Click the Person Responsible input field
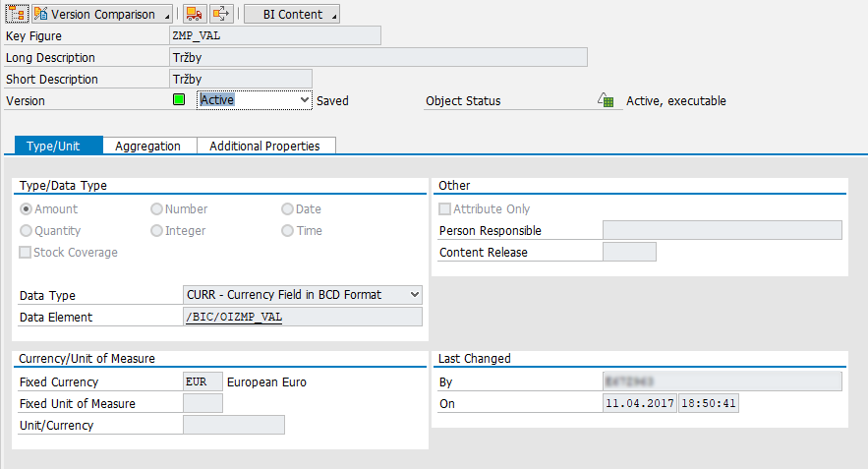868x469 pixels. pyautogui.click(x=722, y=231)
